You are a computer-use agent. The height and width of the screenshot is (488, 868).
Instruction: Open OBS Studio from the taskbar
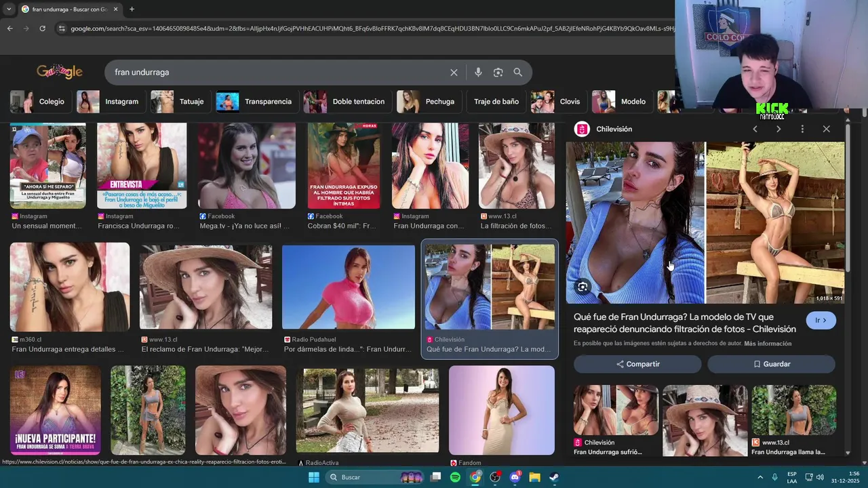(495, 477)
